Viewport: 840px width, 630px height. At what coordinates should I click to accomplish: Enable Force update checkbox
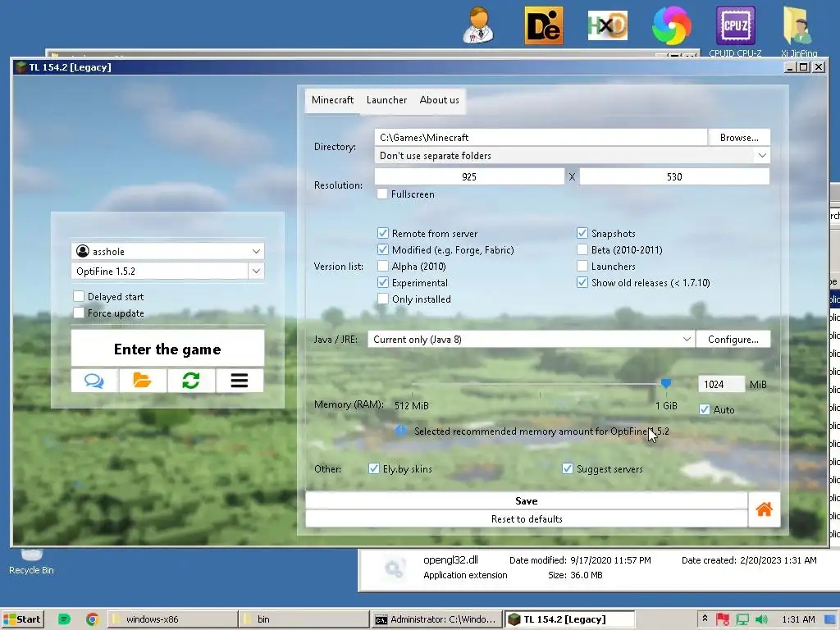click(x=79, y=313)
